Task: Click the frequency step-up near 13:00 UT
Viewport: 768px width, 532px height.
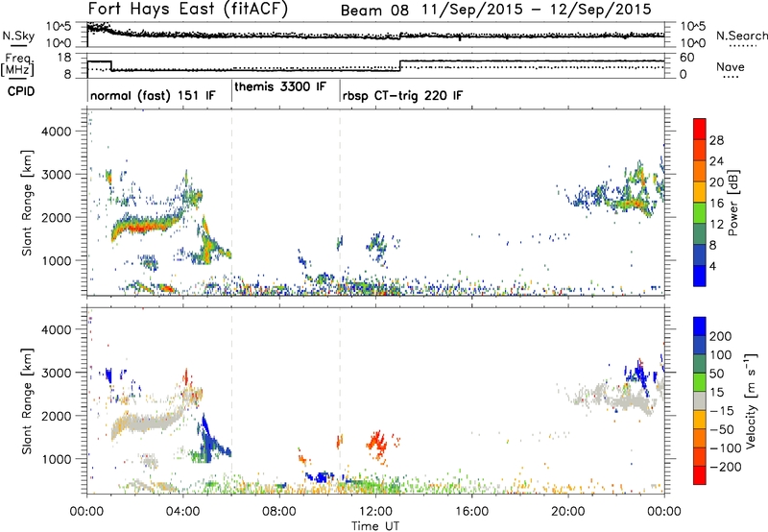Action: 400,65
